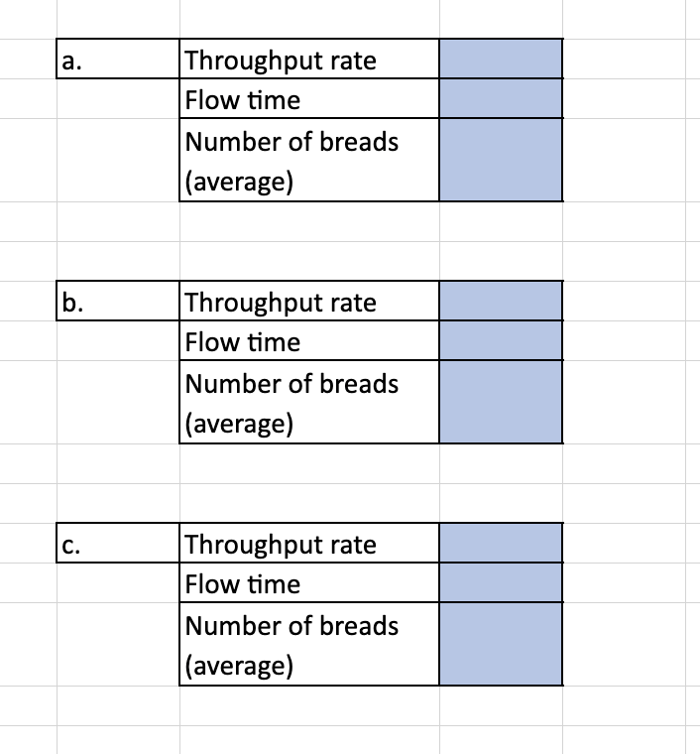Select the blue Throughput rate answer cell for b
This screenshot has width=700, height=754.
(x=501, y=301)
